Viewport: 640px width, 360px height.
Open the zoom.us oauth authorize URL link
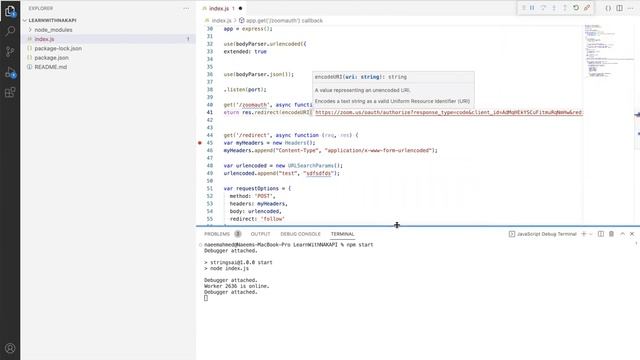[x=449, y=112]
